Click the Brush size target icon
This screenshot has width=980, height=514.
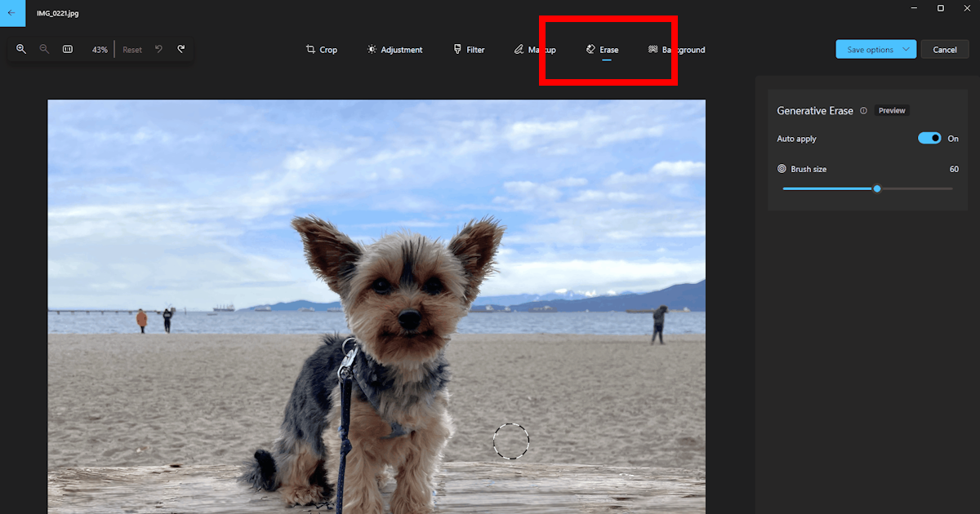click(x=782, y=168)
